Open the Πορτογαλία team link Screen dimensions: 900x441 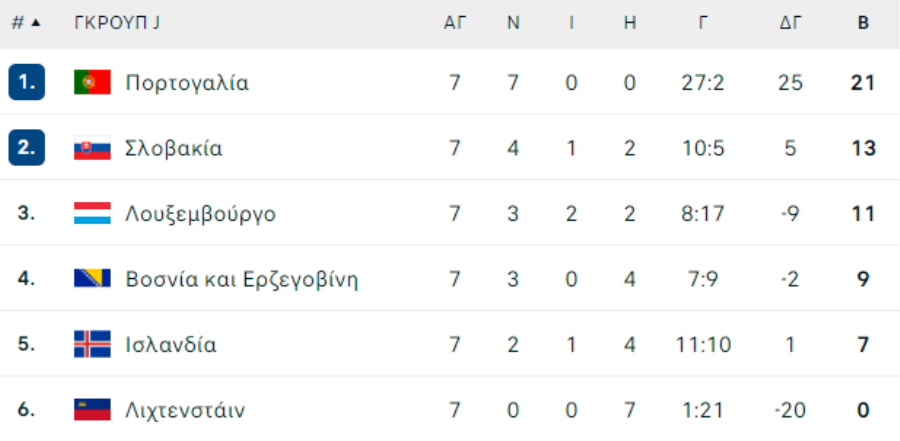point(187,83)
